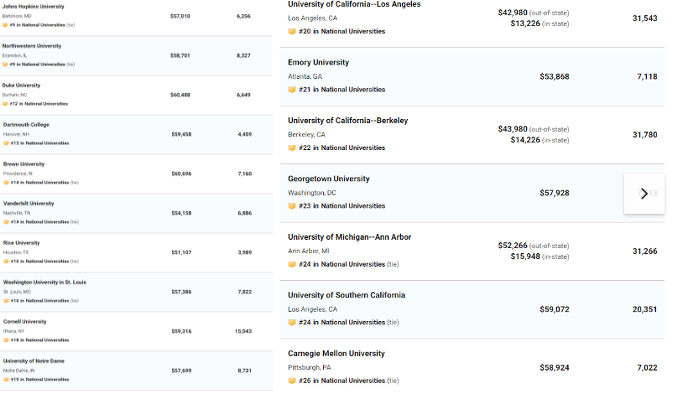Open the Northwestern University link
683x394 pixels.
[x=32, y=46]
